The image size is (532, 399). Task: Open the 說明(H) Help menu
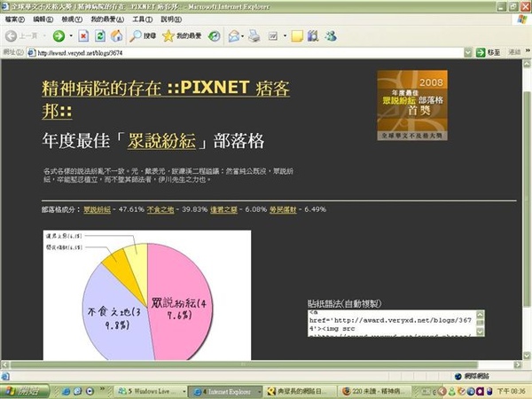[x=171, y=20]
